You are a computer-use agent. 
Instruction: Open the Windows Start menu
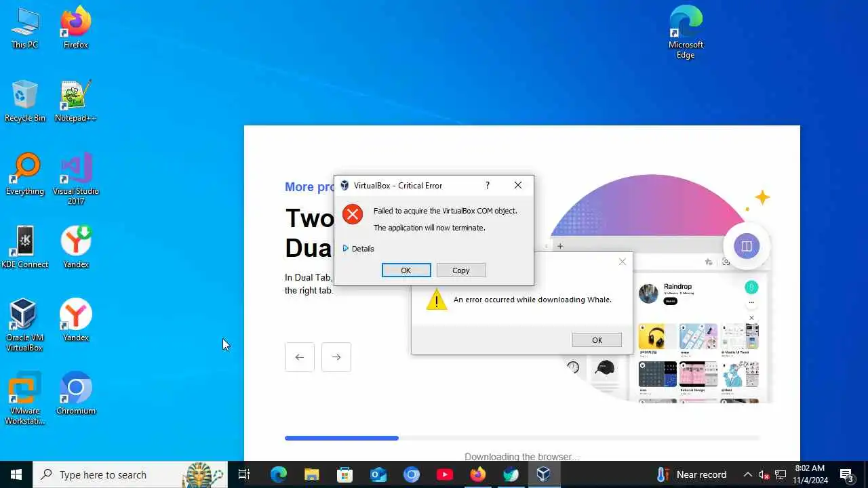[x=16, y=474]
